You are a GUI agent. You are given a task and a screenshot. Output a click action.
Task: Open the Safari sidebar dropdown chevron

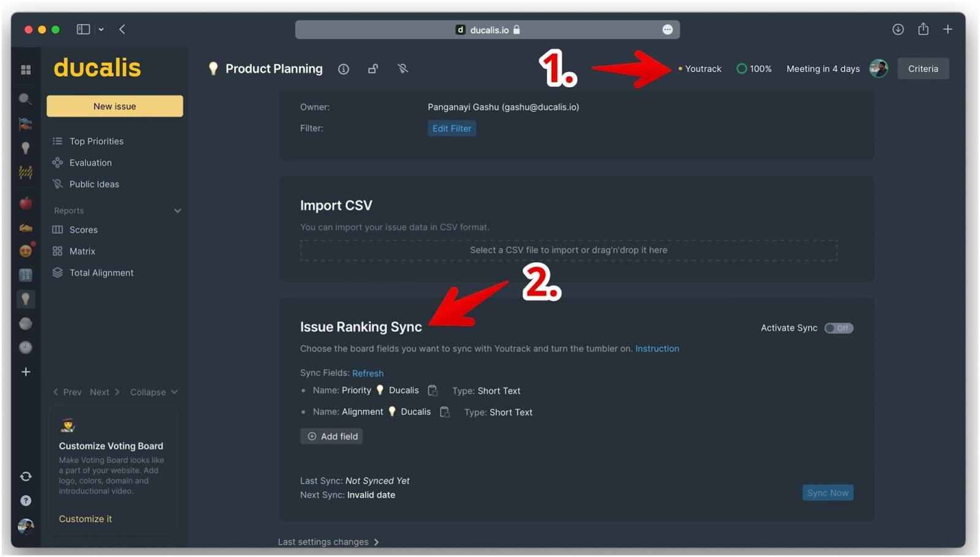tap(101, 29)
